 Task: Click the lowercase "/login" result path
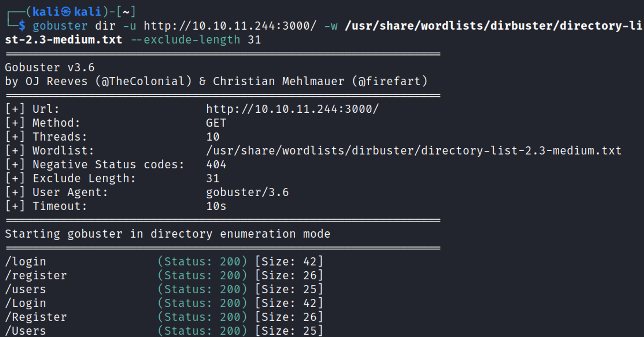click(25, 262)
